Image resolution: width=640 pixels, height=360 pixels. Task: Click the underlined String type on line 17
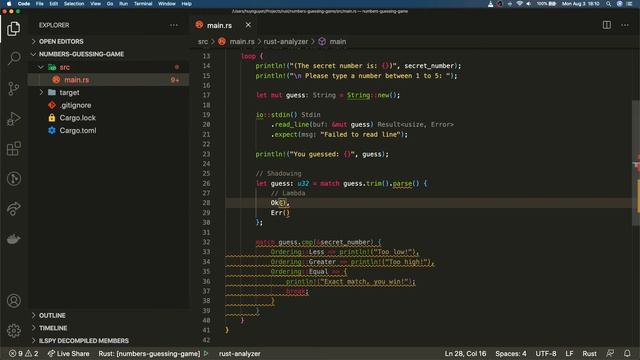pyautogui.click(x=358, y=95)
